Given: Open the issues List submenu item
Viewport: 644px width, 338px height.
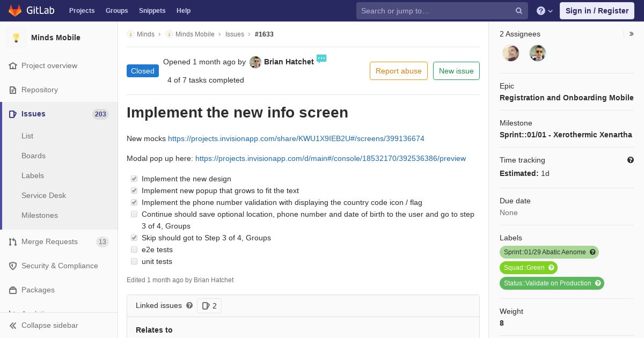Looking at the screenshot, I should tap(27, 136).
